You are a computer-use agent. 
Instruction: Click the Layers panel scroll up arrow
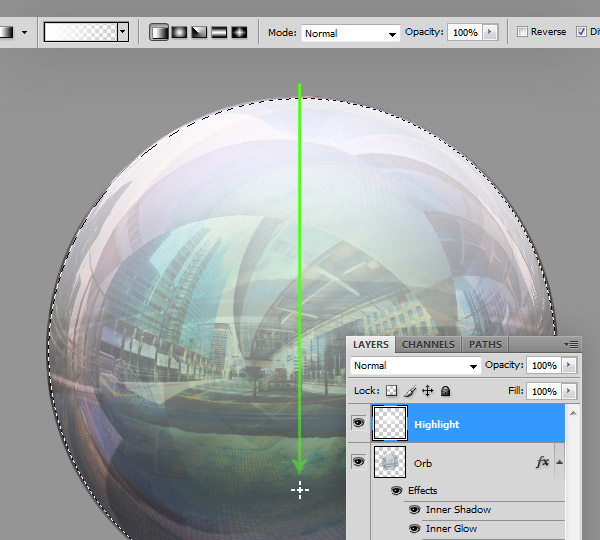click(x=573, y=413)
